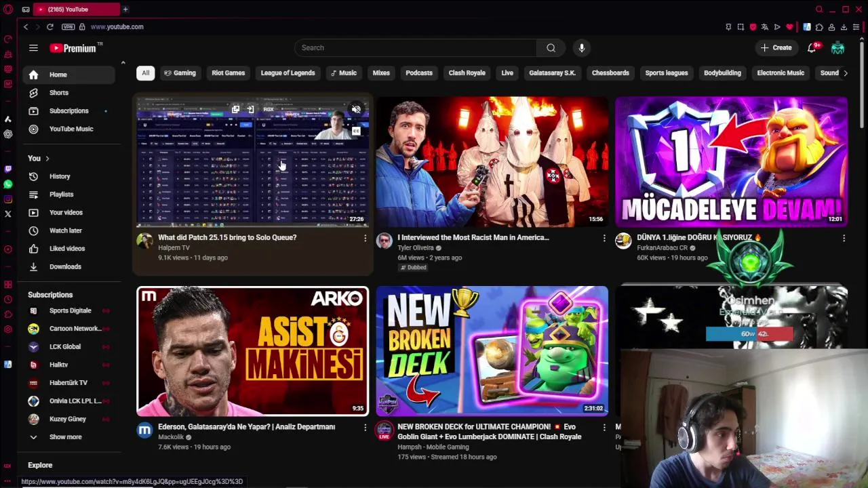This screenshot has width=868, height=488.
Task: Open options for the Tyler Oliveira video
Action: [604, 238]
